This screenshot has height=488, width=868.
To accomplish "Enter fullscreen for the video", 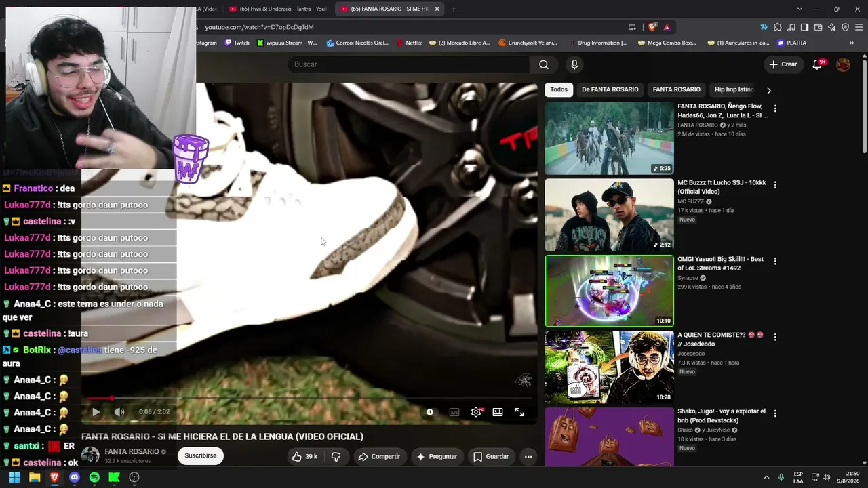I will (x=519, y=412).
